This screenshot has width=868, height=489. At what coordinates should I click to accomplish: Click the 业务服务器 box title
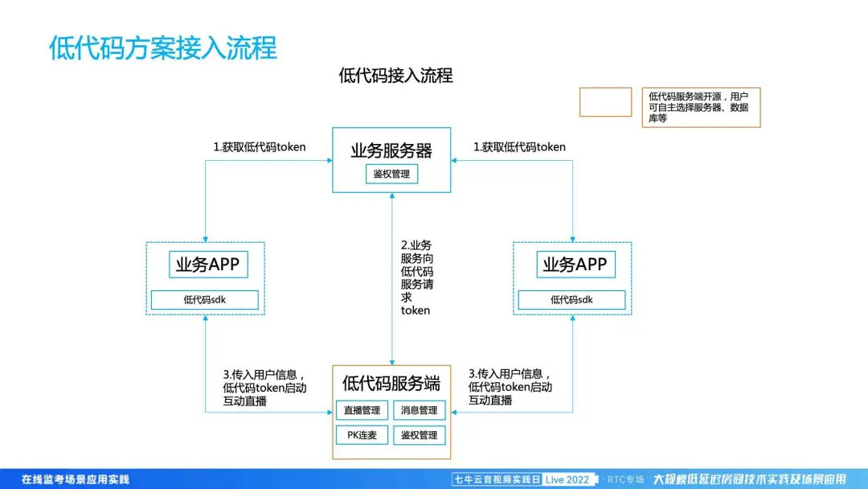(x=391, y=150)
